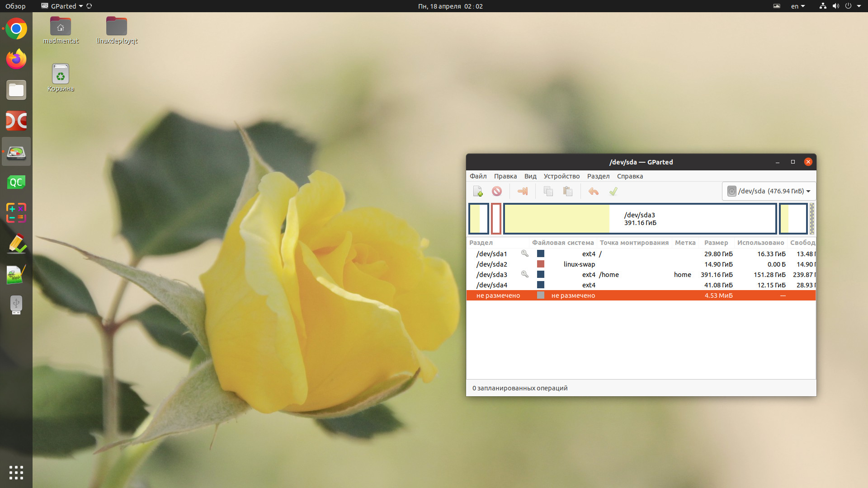Open the Справка menu
This screenshot has height=488, width=868.
pos(630,176)
